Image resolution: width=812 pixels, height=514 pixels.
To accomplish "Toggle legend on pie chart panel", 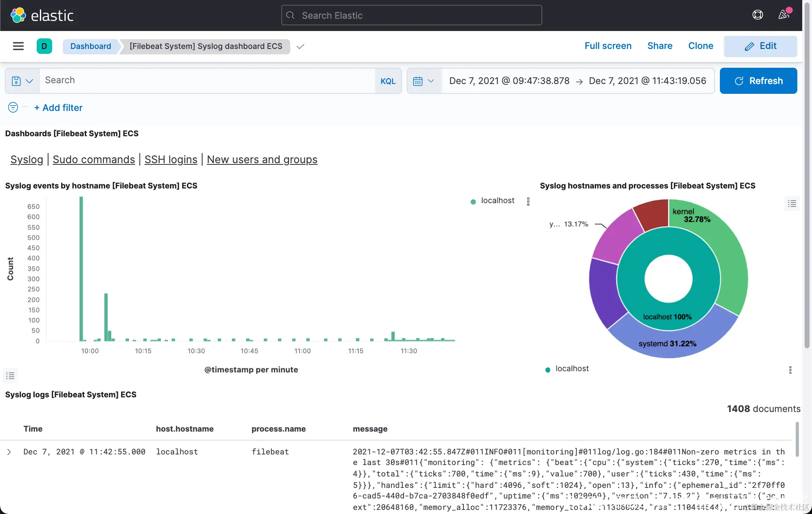I will click(x=792, y=204).
